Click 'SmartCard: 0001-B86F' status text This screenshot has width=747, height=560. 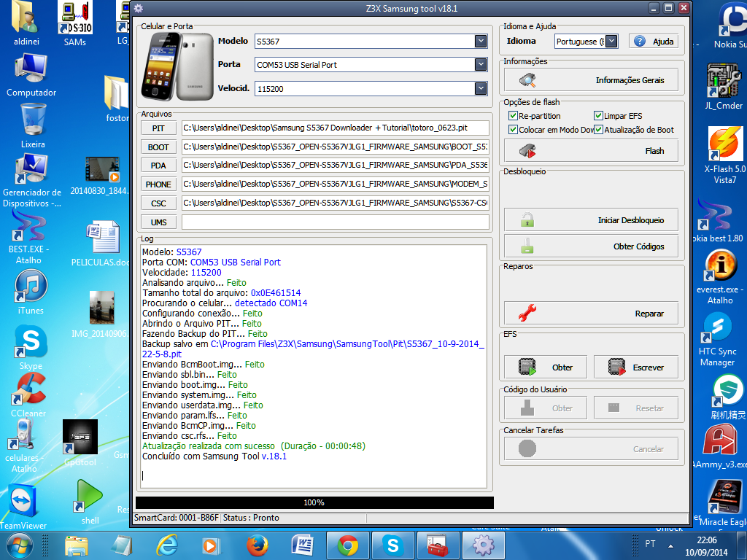pos(177,518)
